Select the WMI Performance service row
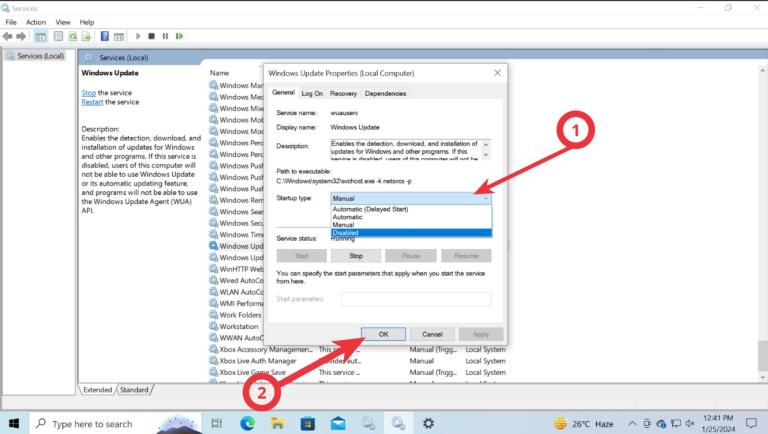Viewport: 768px width, 434px height. 241,303
